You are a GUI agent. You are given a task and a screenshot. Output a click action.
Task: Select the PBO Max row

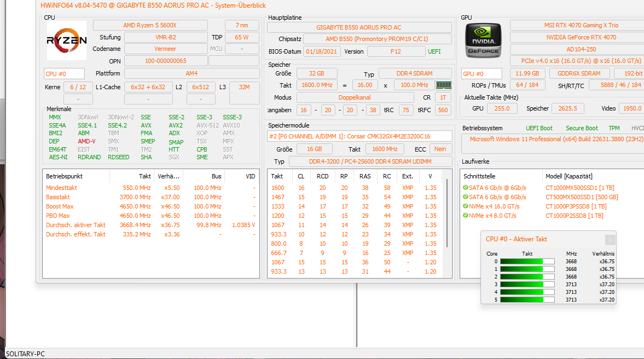[150, 216]
